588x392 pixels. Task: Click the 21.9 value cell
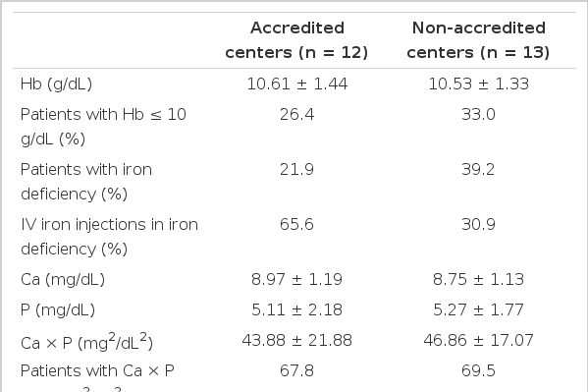point(296,169)
